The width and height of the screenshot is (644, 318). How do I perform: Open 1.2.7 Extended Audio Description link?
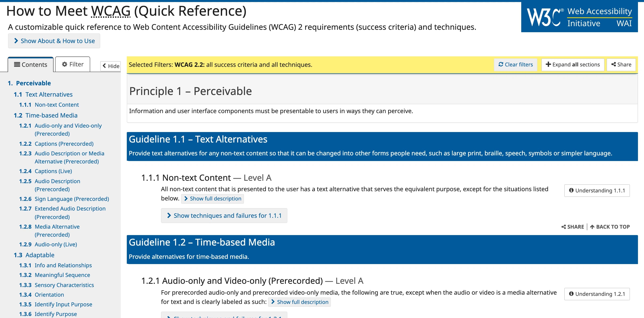(63, 213)
